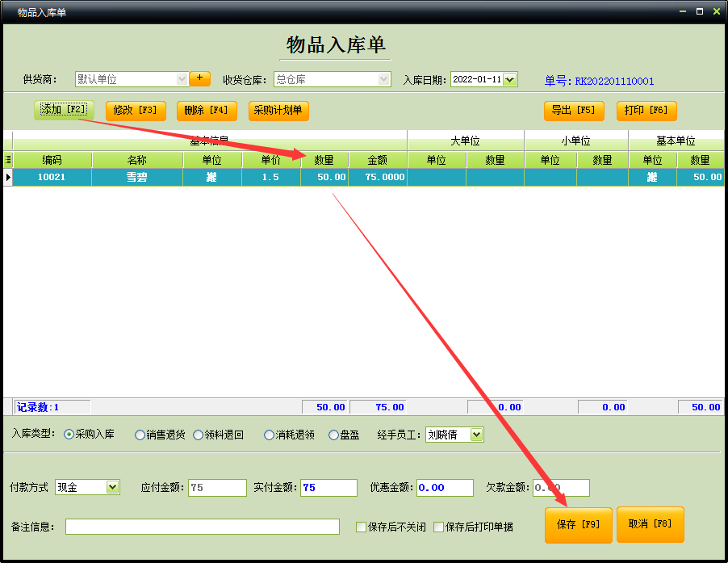Click 添加 [F2] button

pos(64,110)
